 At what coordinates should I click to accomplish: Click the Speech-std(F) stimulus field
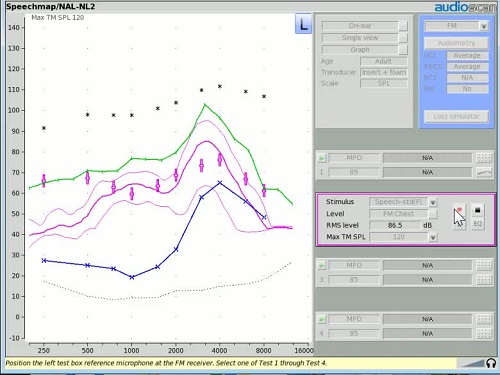click(399, 202)
